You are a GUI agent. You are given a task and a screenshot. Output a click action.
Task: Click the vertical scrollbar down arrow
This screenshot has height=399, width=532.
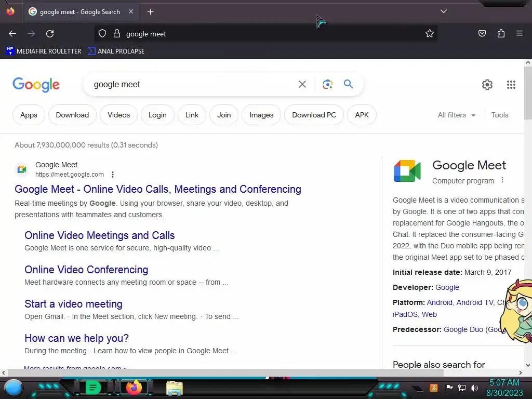click(528, 365)
